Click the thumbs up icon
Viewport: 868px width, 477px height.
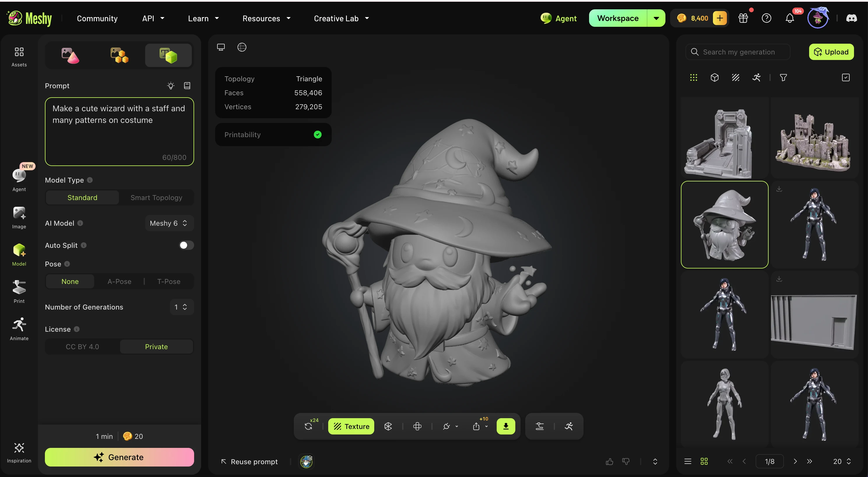[x=609, y=462]
